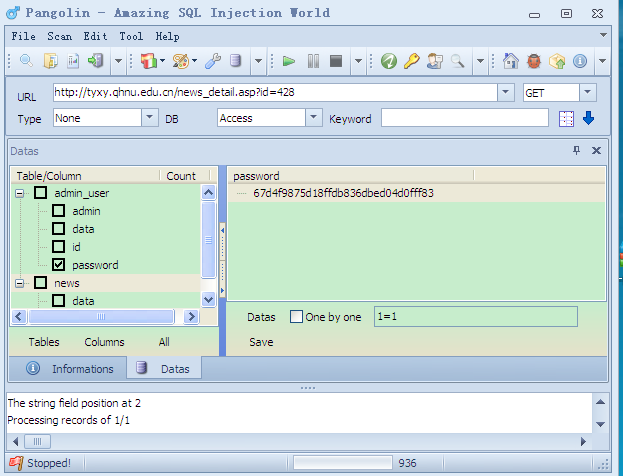The width and height of the screenshot is (623, 476).
Task: Pause the scan with pause button
Action: [x=313, y=61]
